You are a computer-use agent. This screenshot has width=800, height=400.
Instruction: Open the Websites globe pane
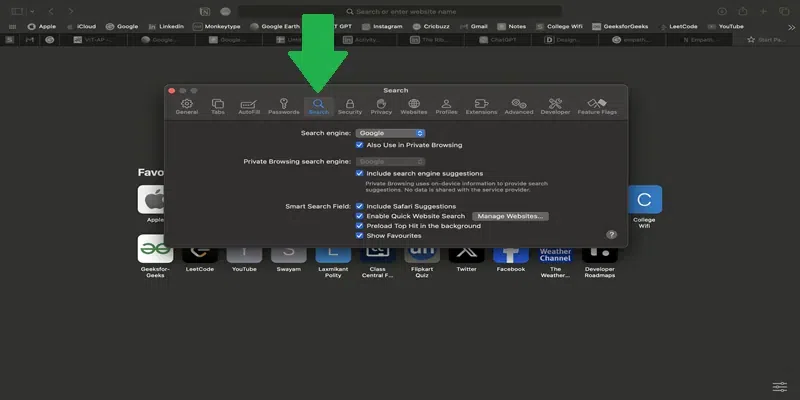pos(413,106)
